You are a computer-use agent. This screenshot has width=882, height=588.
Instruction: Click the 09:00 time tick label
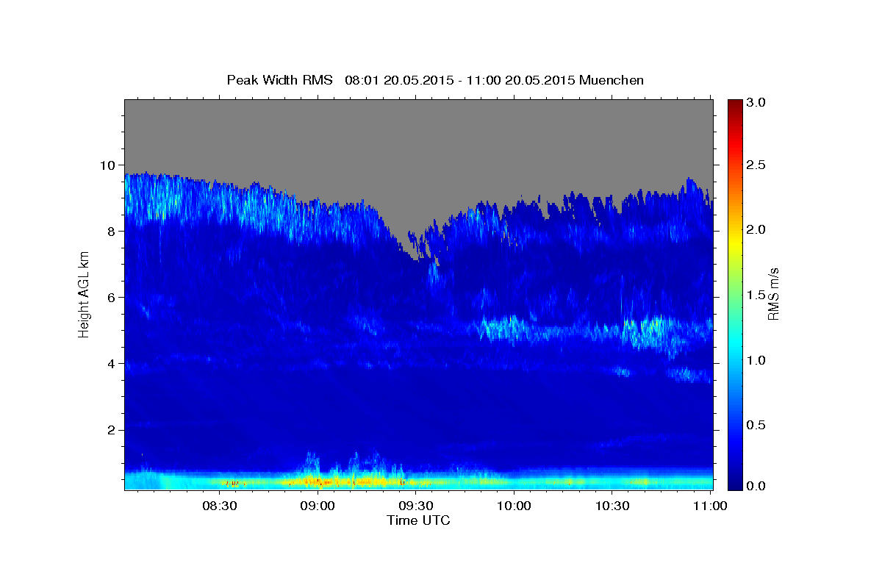[x=318, y=506]
